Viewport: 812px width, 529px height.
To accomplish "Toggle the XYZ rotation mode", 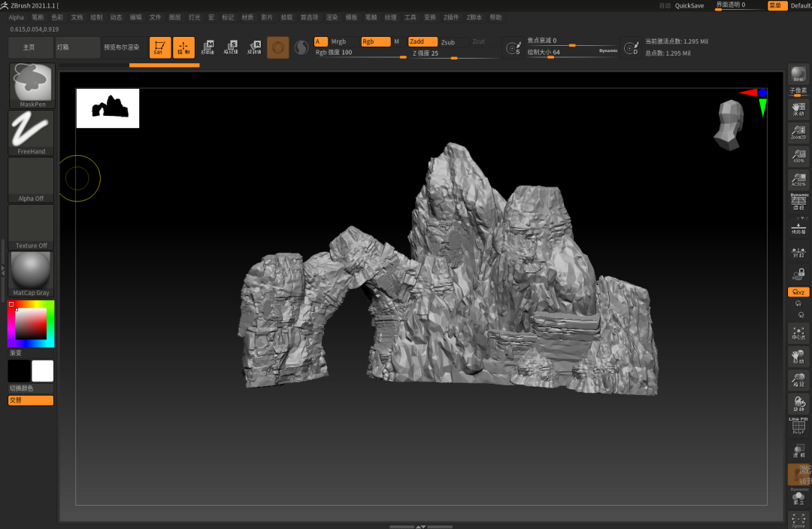I will (x=798, y=292).
